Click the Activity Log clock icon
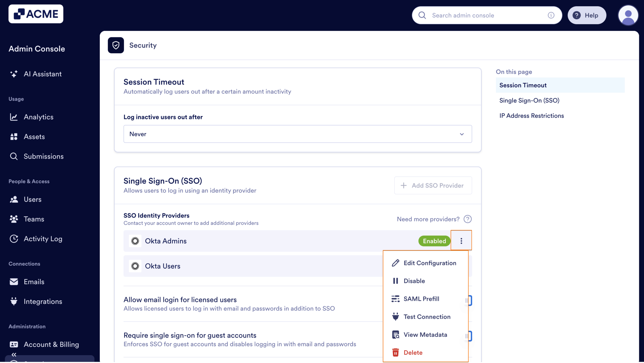The width and height of the screenshot is (644, 363). (x=14, y=239)
